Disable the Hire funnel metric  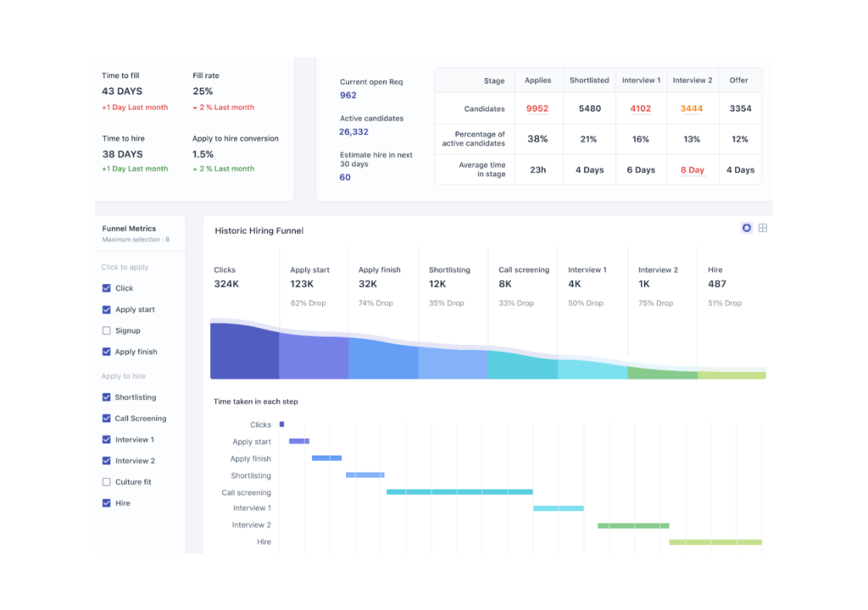(107, 503)
